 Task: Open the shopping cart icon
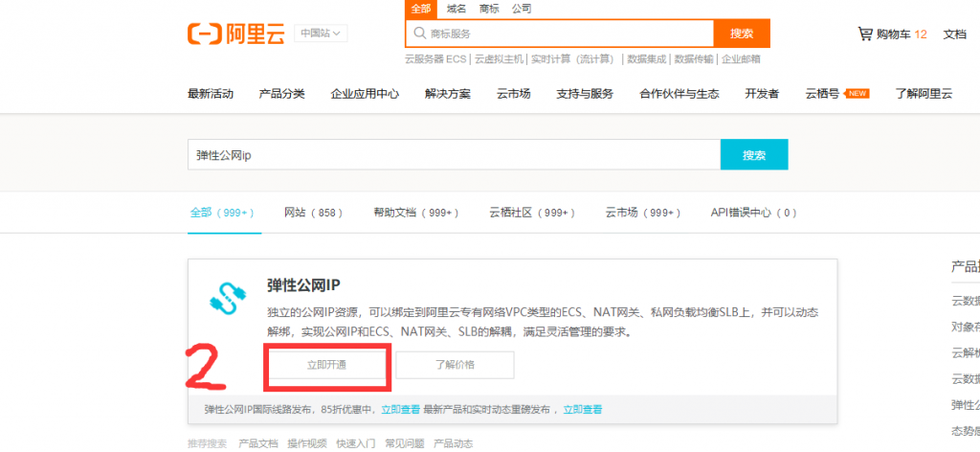pyautogui.click(x=864, y=34)
